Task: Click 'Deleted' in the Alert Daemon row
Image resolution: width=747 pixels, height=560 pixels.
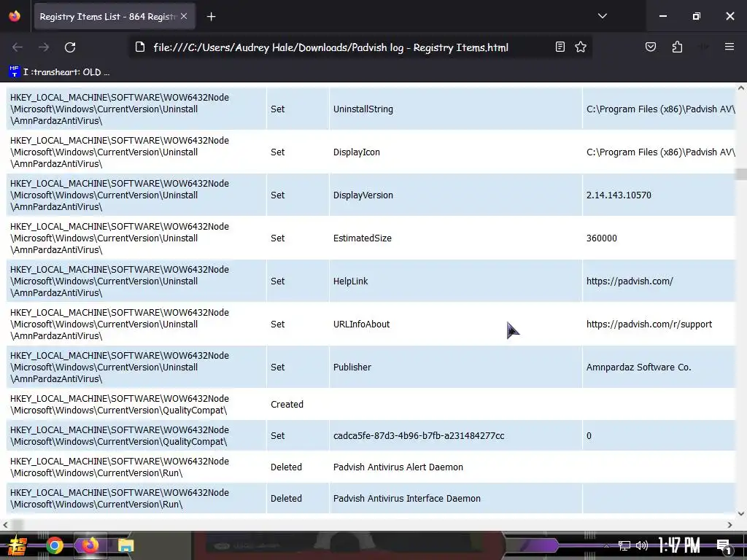Action: [x=286, y=467]
